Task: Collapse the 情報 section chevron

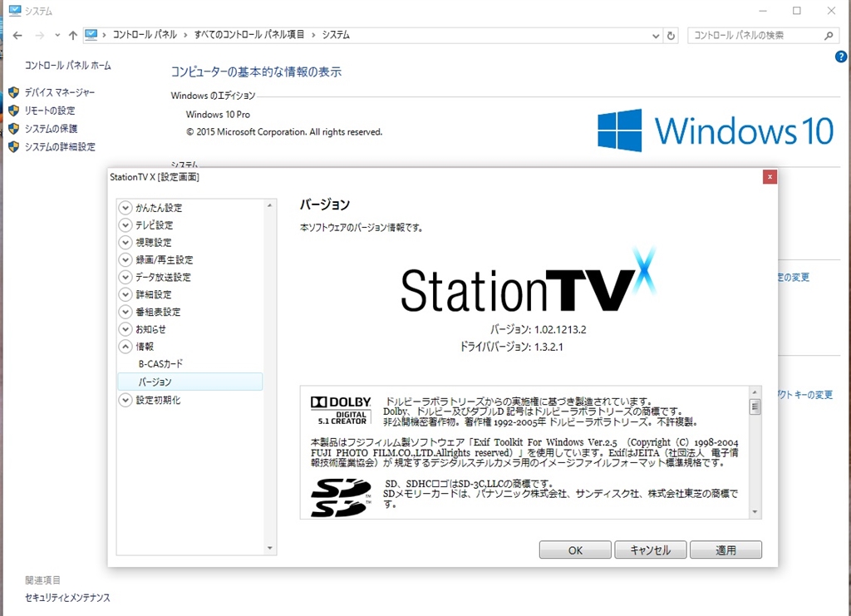Action: pos(125,347)
